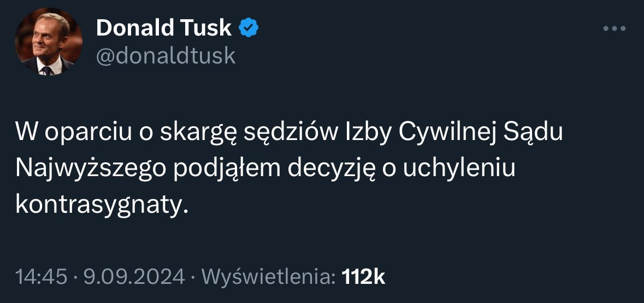Open Donald Tusk's profile avatar photo

coord(49,43)
